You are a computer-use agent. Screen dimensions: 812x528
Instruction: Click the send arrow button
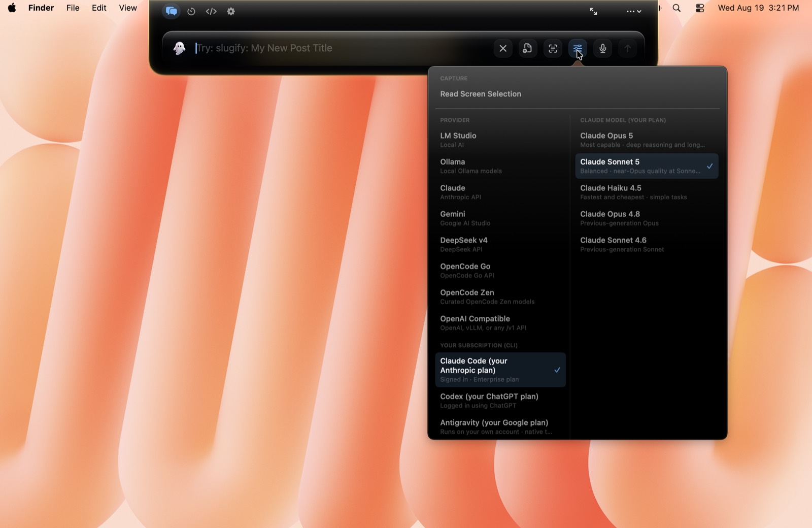pos(627,48)
